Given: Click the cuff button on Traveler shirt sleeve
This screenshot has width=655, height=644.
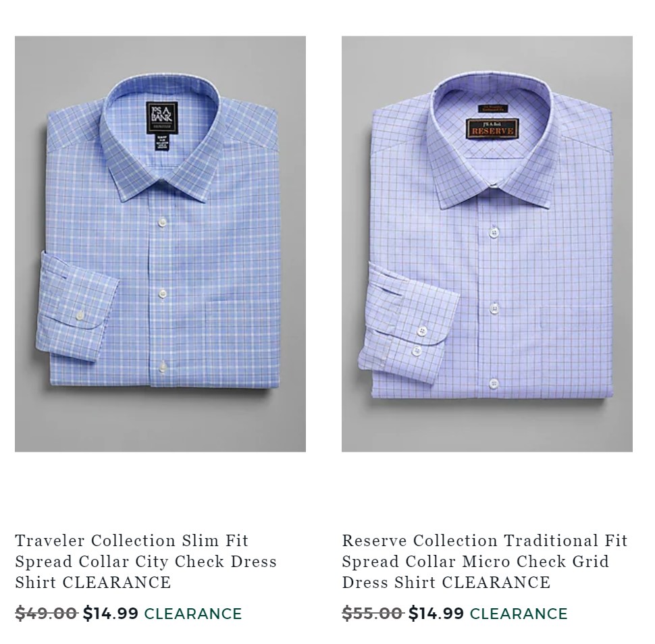Looking at the screenshot, I should [x=80, y=315].
